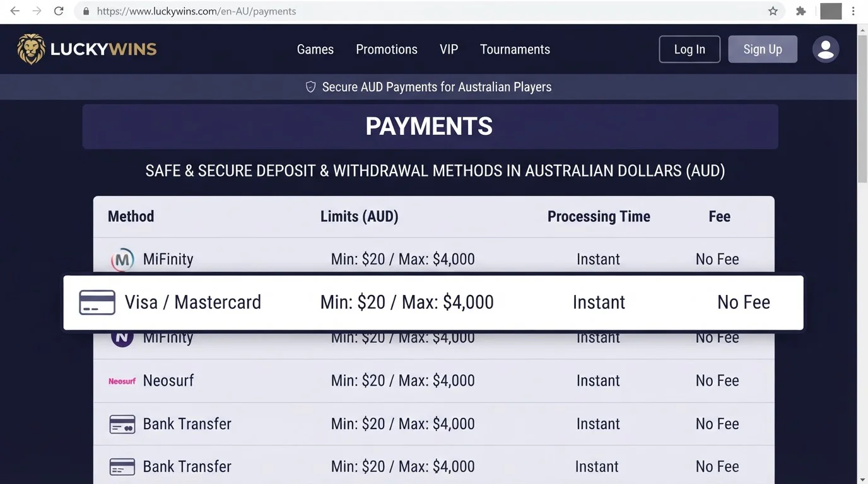Open the Games menu item
This screenshot has width=868, height=484.
(x=315, y=49)
